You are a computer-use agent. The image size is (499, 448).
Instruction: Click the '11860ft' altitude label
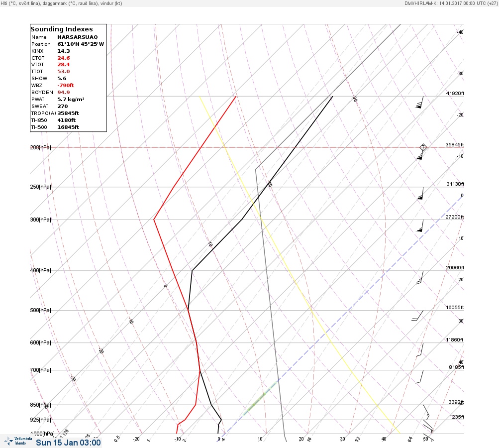[454, 340]
